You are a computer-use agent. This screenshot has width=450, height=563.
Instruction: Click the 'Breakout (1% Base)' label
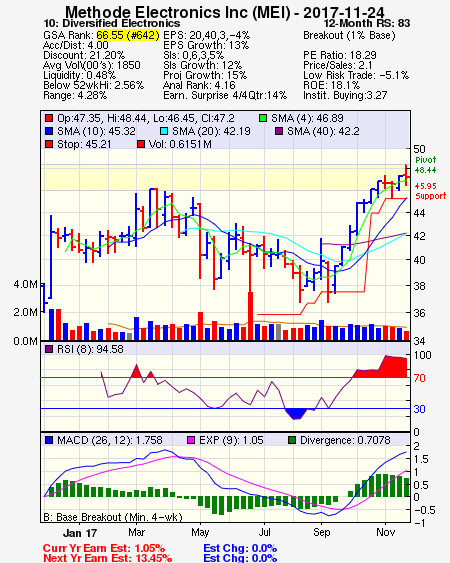click(x=349, y=35)
